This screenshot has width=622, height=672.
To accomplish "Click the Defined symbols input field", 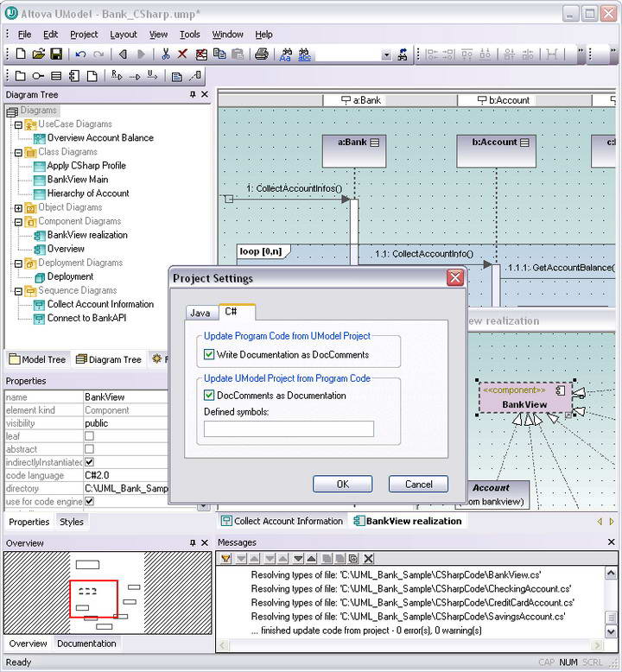I will [289, 428].
